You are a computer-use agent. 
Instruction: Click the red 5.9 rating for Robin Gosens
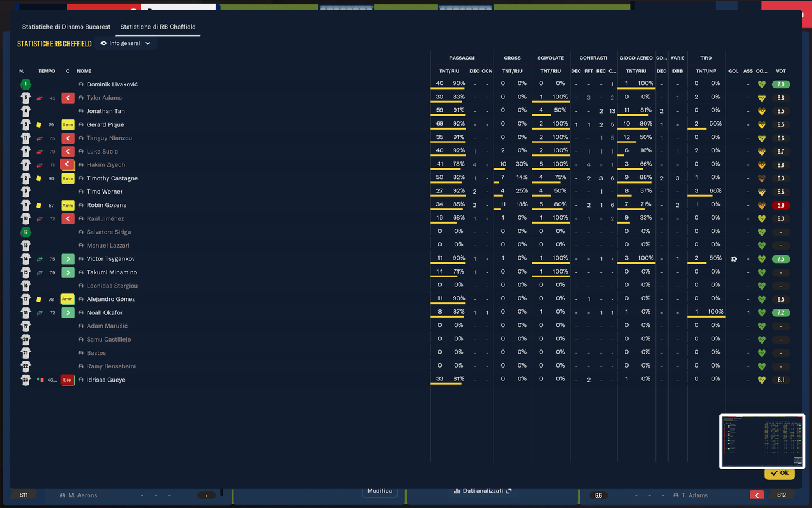coord(781,205)
